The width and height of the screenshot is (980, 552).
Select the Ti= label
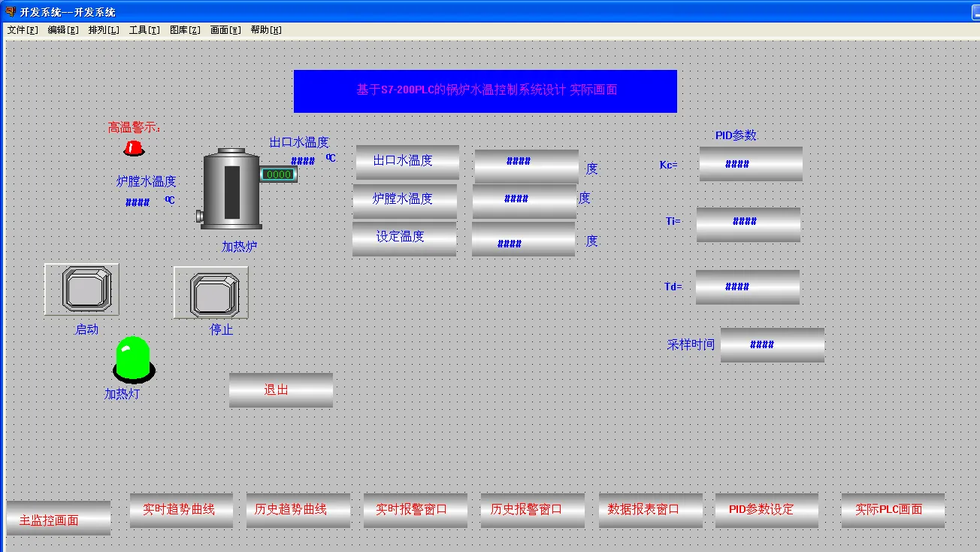(673, 221)
